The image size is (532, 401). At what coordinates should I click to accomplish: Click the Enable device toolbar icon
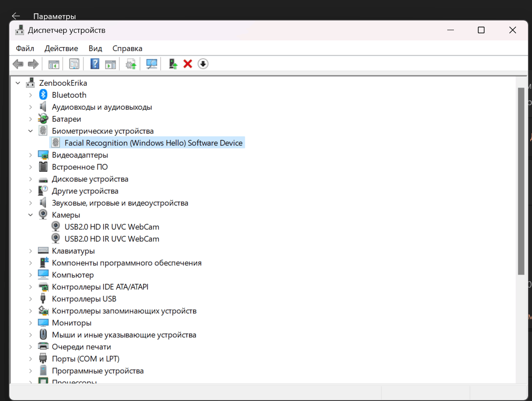173,64
